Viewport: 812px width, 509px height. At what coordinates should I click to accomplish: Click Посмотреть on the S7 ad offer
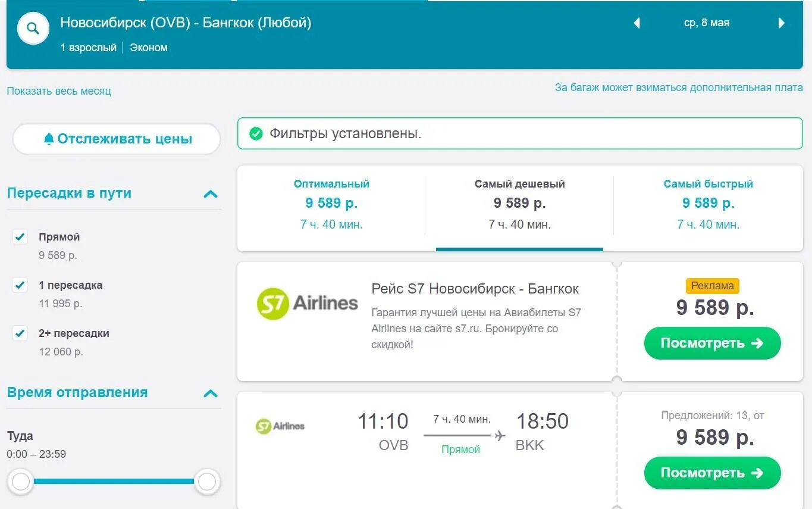tap(712, 343)
